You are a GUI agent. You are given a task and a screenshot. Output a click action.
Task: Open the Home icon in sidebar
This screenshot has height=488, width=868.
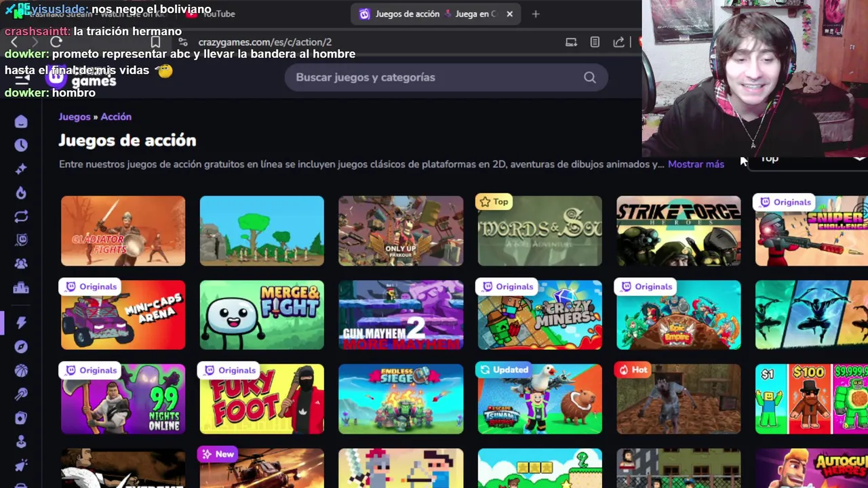coord(21,121)
